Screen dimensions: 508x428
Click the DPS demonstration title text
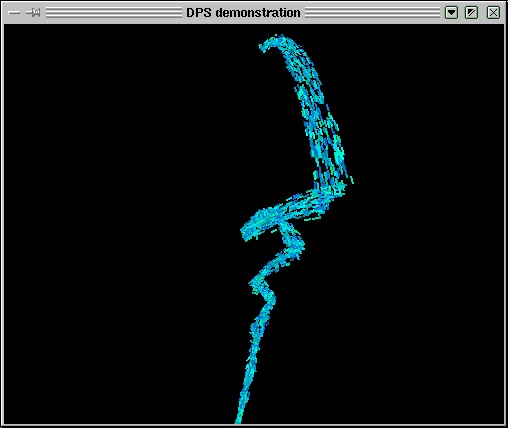243,13
